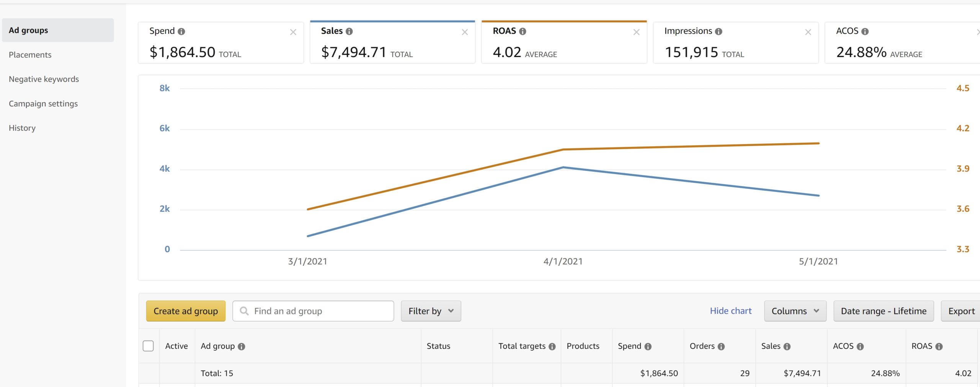980x387 pixels.
Task: Switch to the Placements section
Action: [x=30, y=55]
